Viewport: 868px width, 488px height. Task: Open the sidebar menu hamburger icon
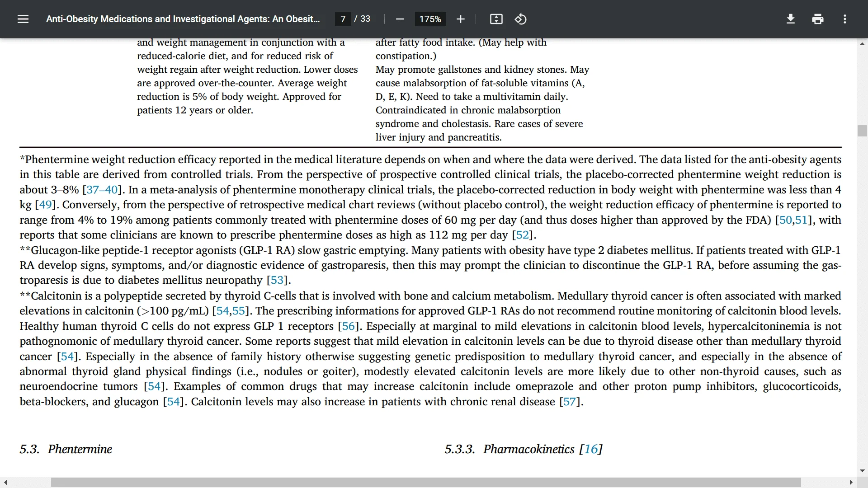(x=23, y=19)
